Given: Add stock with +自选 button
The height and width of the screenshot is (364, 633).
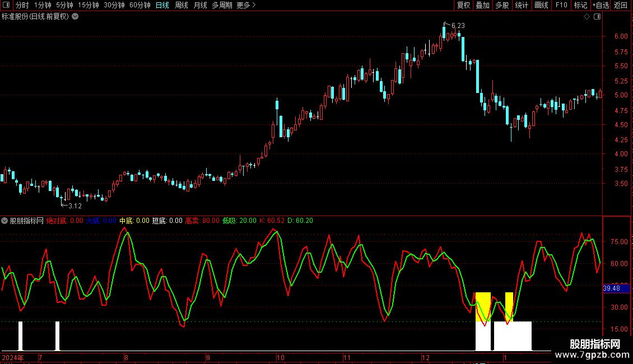Looking at the screenshot, I should [x=601, y=5].
